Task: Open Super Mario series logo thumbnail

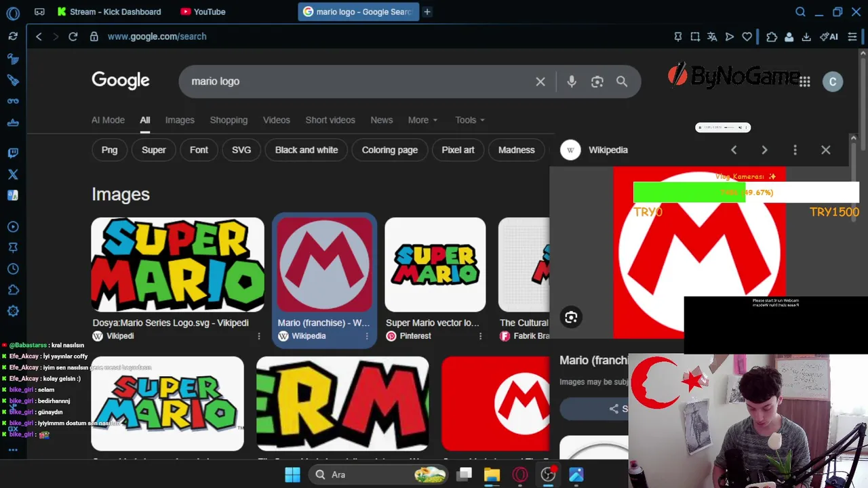Action: click(x=178, y=265)
